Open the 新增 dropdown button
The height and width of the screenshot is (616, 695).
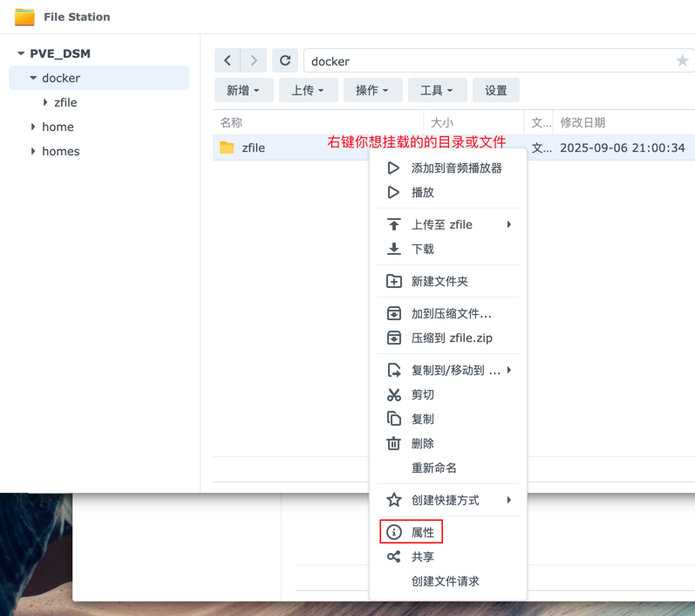pyautogui.click(x=243, y=90)
